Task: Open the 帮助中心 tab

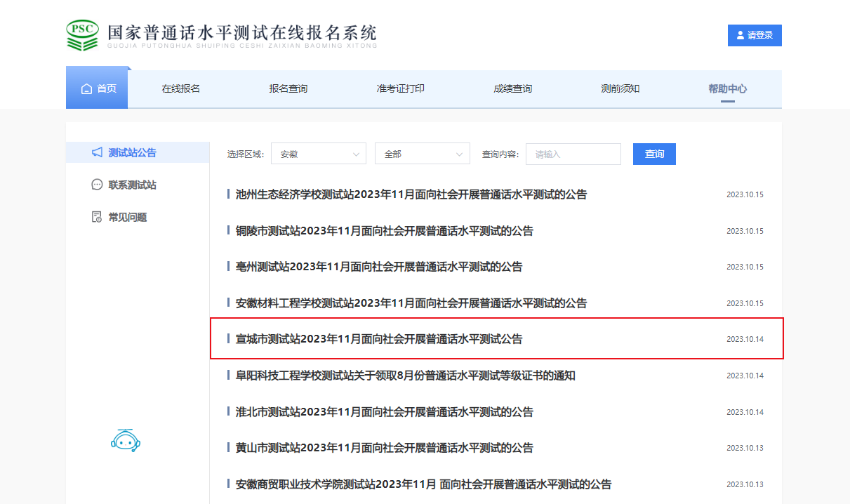Action: [x=727, y=88]
